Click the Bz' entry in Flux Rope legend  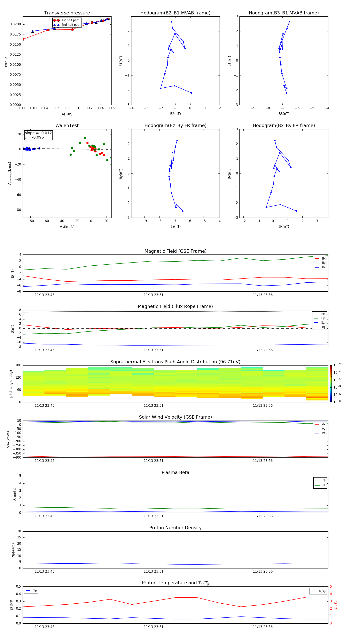click(x=320, y=323)
